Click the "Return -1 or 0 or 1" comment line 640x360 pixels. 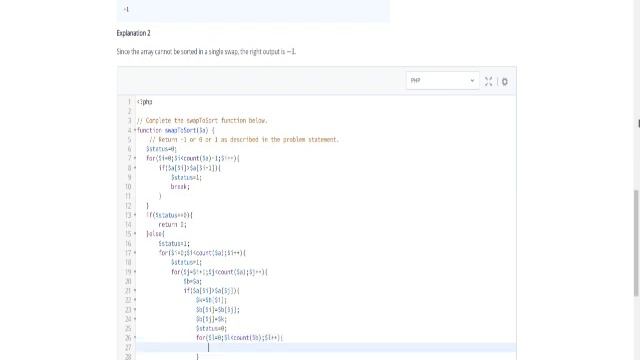click(244, 140)
